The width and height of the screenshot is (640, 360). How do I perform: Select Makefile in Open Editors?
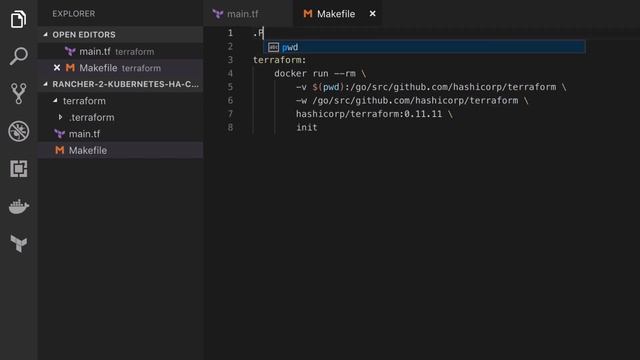click(x=120, y=68)
